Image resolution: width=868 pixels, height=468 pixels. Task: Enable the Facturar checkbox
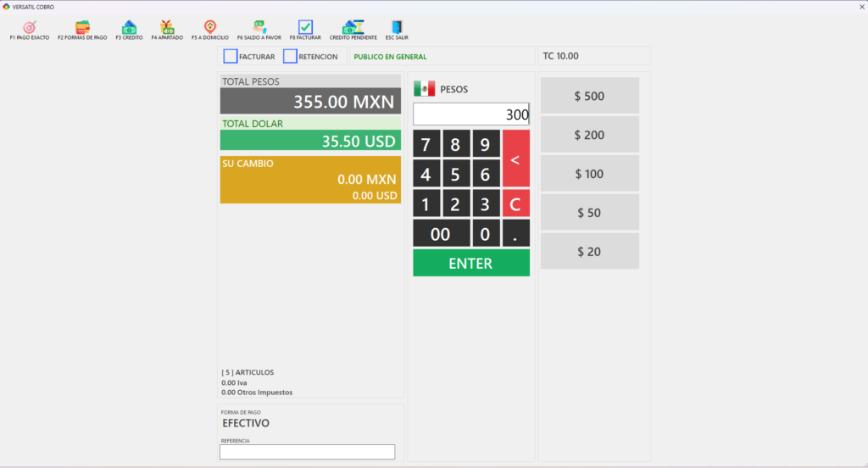(x=231, y=56)
